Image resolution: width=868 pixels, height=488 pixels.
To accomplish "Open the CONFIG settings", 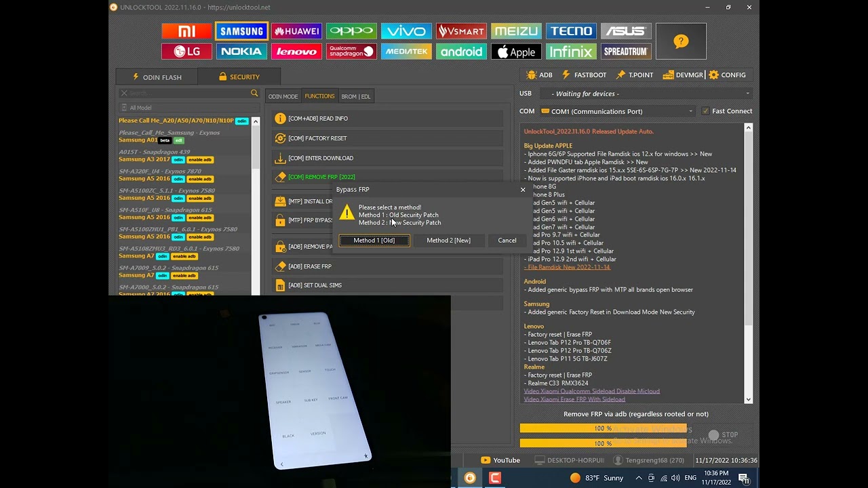I will [x=727, y=75].
